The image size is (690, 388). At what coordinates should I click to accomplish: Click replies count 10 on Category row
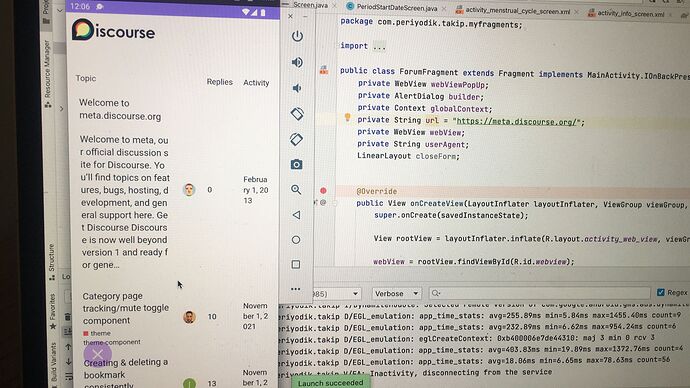click(x=212, y=317)
